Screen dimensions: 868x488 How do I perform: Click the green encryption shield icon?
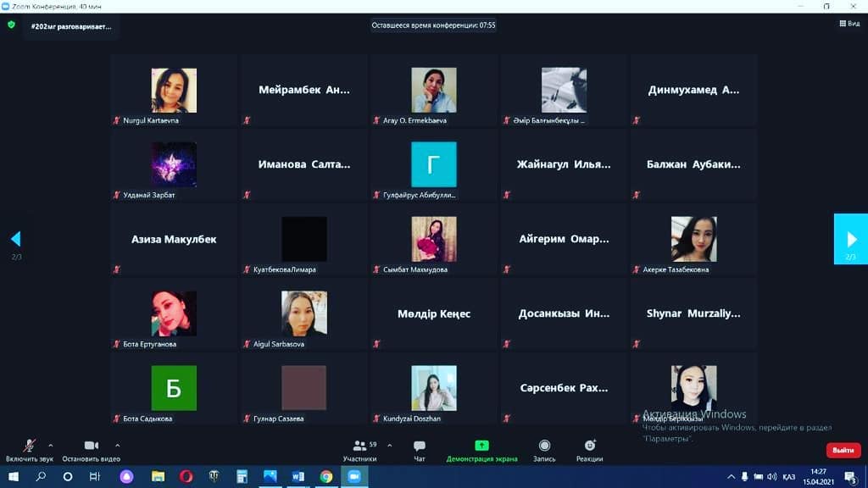pos(11,25)
